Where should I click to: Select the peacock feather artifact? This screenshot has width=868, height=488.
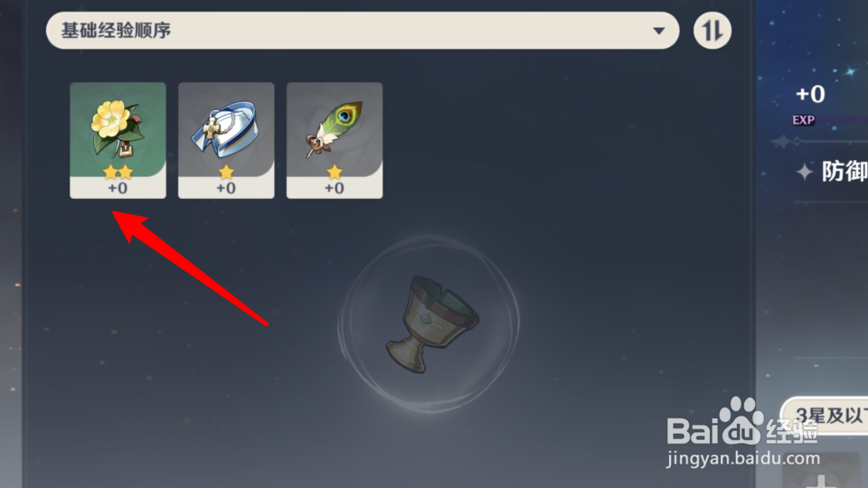click(x=335, y=141)
